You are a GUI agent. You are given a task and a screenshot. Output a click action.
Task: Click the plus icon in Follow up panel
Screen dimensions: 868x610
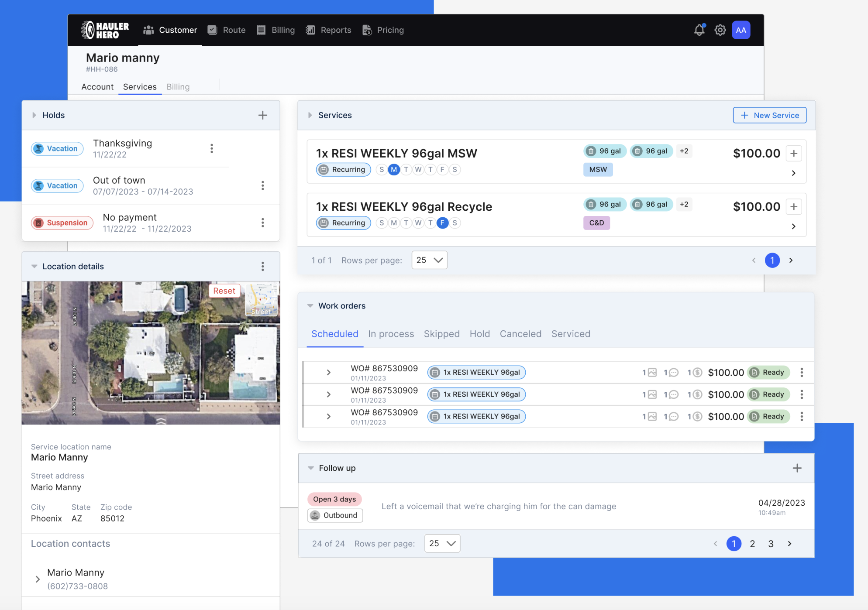coord(797,468)
